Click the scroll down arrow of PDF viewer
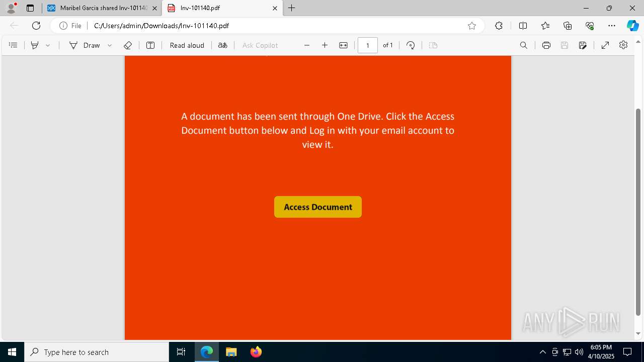This screenshot has width=644, height=362. 638,333
